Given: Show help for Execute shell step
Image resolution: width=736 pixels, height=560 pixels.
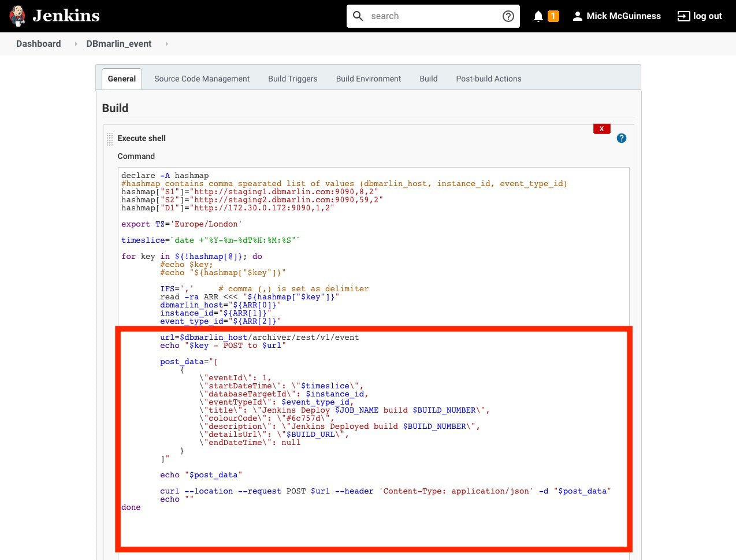Looking at the screenshot, I should [622, 138].
